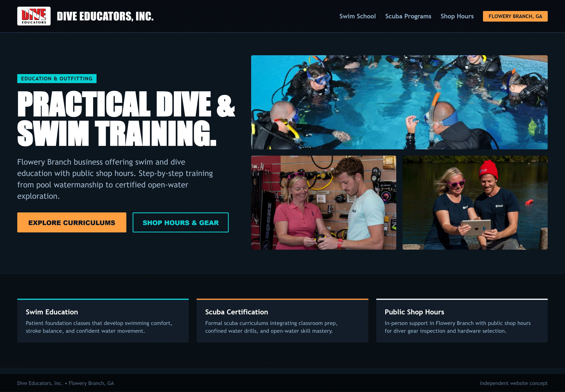Image resolution: width=565 pixels, height=392 pixels.
Task: Open the Scuba Programs nav link
Action: [408, 16]
